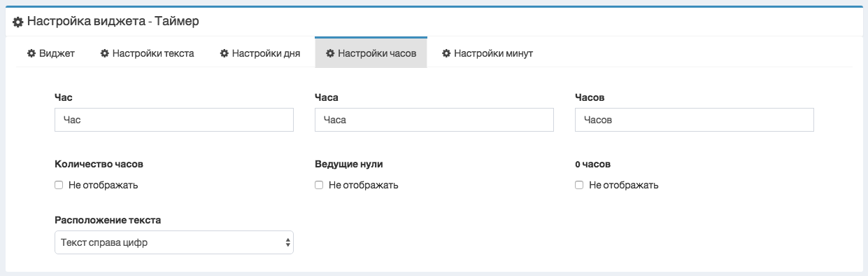Switch to the Виджет tab
This screenshot has width=868, height=276.
coord(51,53)
